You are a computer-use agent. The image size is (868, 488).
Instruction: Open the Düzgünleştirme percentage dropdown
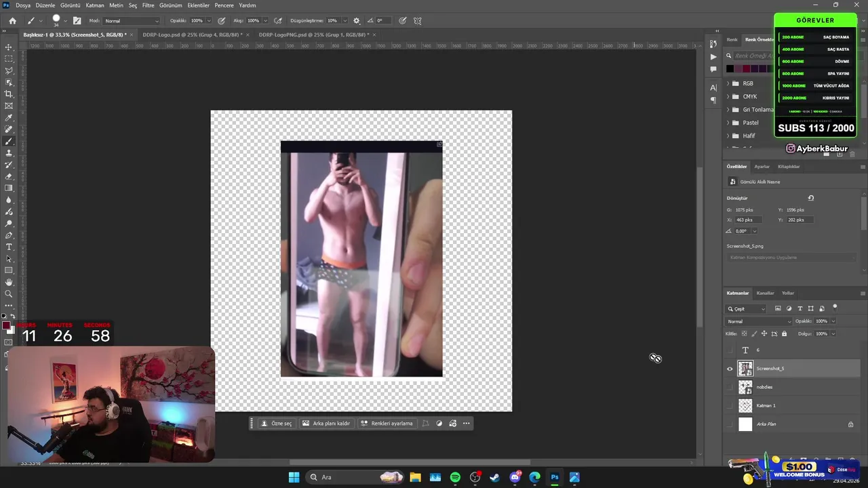click(346, 20)
